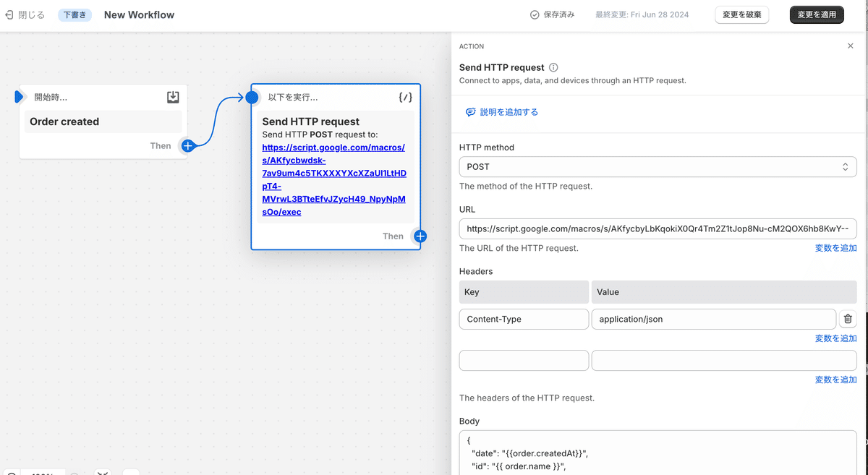Click 変更を破棄 to discard changes

point(741,14)
